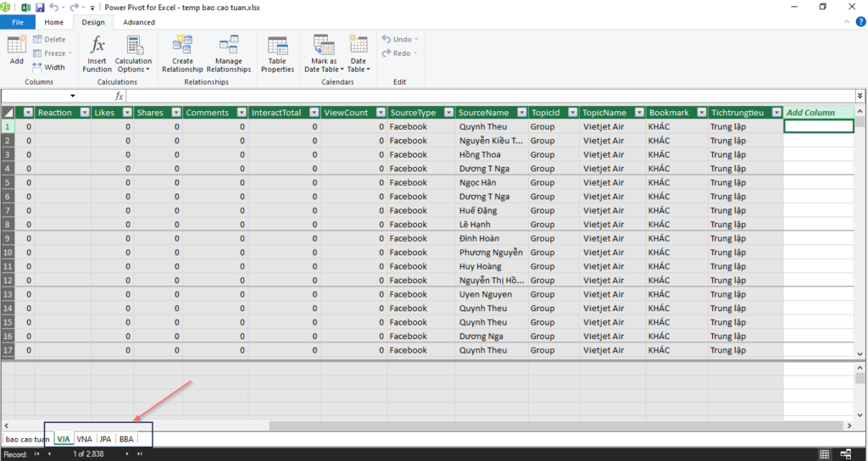Expand Calculation Options menu
The width and height of the screenshot is (868, 461).
point(133,53)
